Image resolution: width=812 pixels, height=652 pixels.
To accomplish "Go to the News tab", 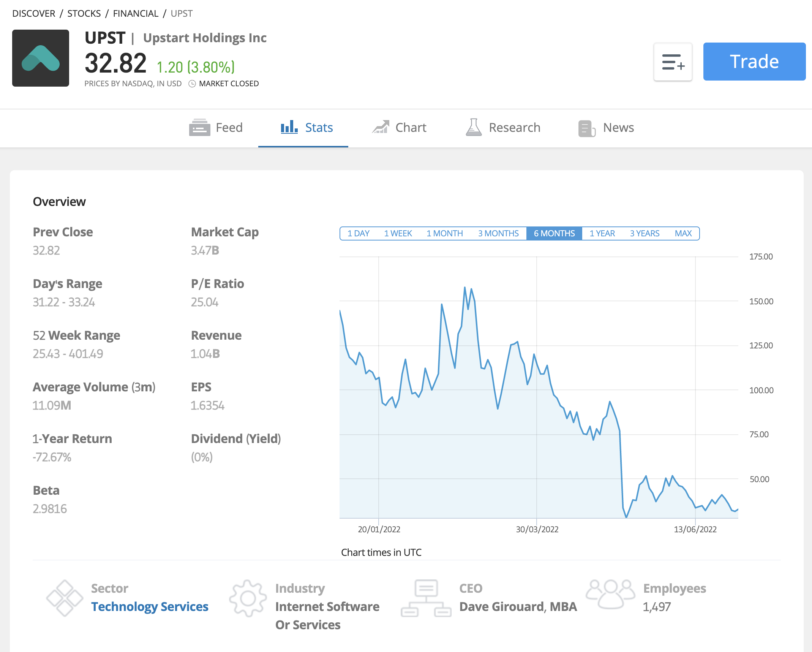I will click(606, 128).
